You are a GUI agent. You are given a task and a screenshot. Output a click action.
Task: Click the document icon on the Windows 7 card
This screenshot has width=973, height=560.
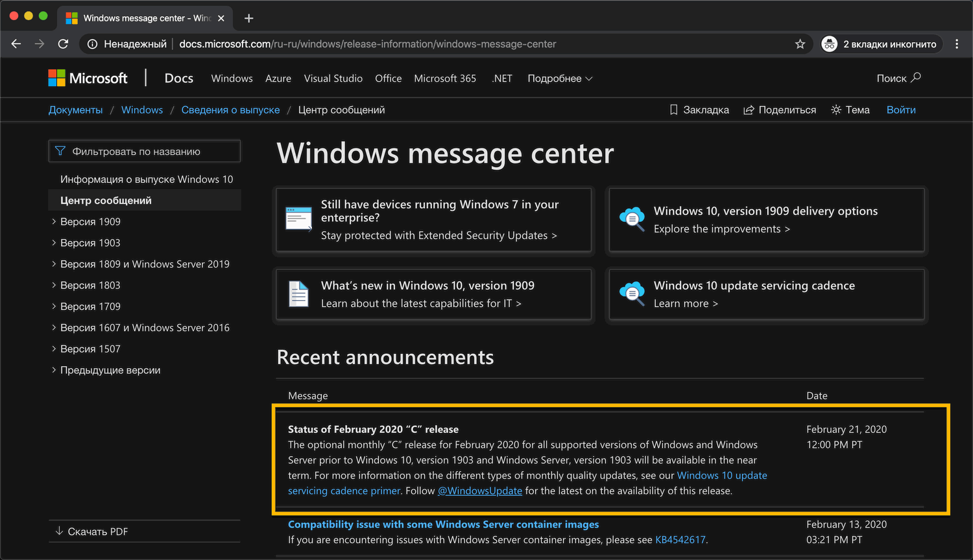(298, 220)
